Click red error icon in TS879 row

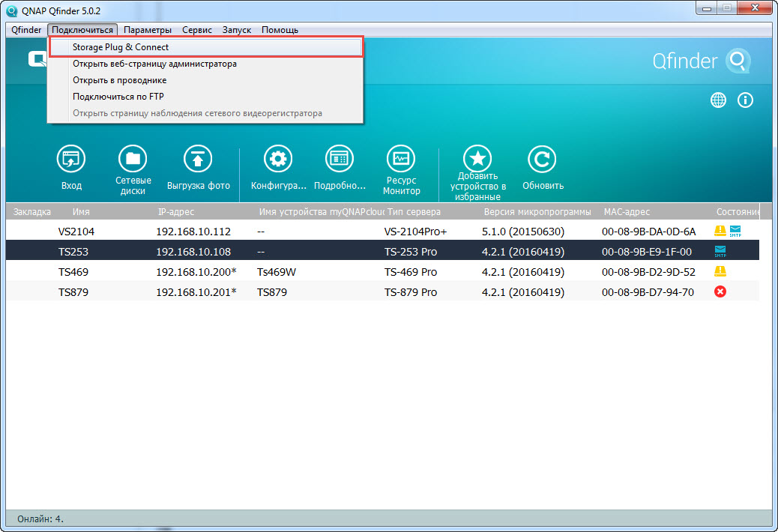720,291
